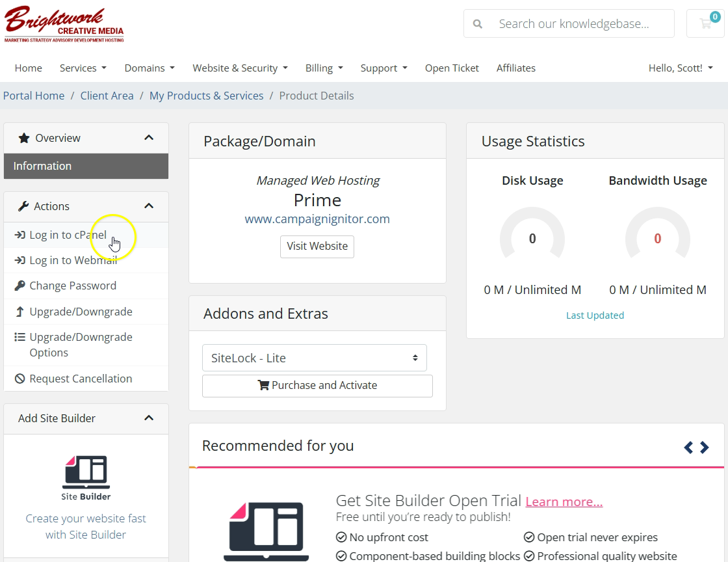Open the Learn more... link

pyautogui.click(x=564, y=502)
